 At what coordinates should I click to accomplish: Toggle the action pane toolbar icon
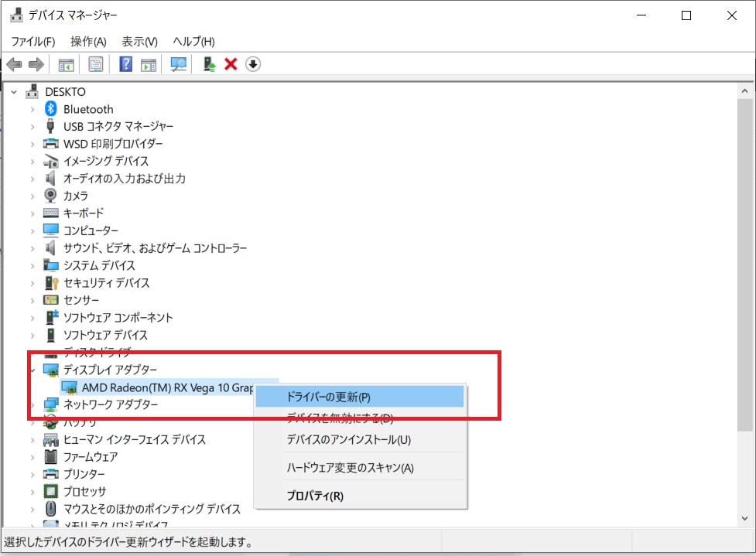pyautogui.click(x=149, y=64)
